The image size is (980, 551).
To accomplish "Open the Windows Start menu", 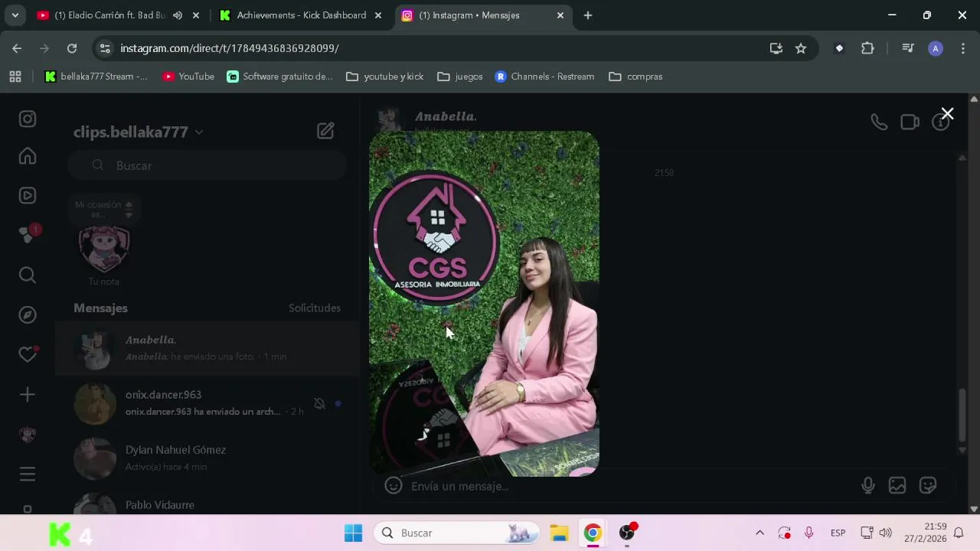I will pos(353,533).
